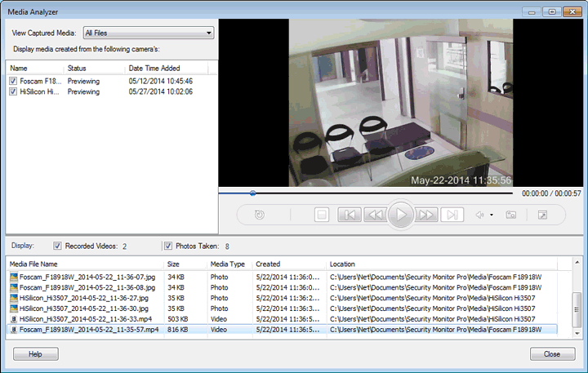Image resolution: width=588 pixels, height=373 pixels.
Task: Select Foscam_F18918W_2014-05-22_11-35-57.mp4 video
Action: [282, 330]
